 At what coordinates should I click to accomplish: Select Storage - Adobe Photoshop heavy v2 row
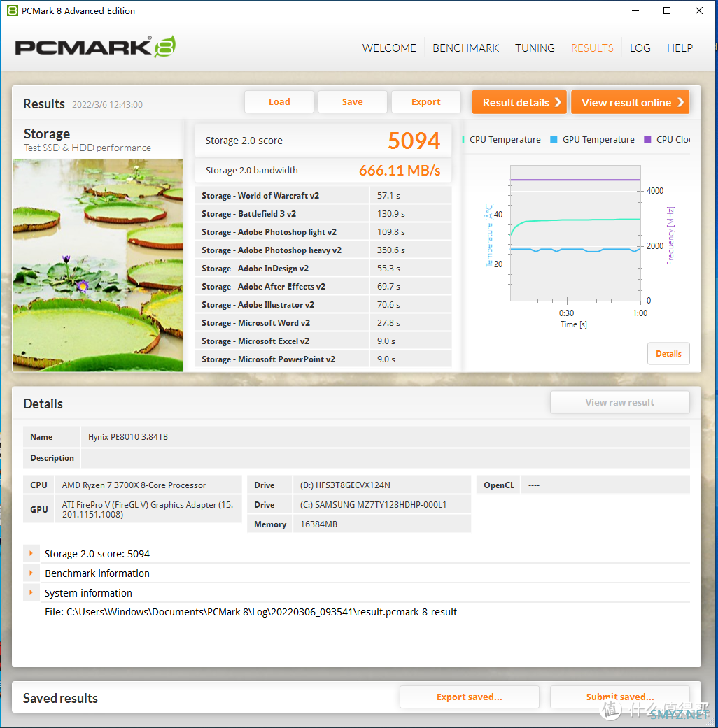coord(323,250)
